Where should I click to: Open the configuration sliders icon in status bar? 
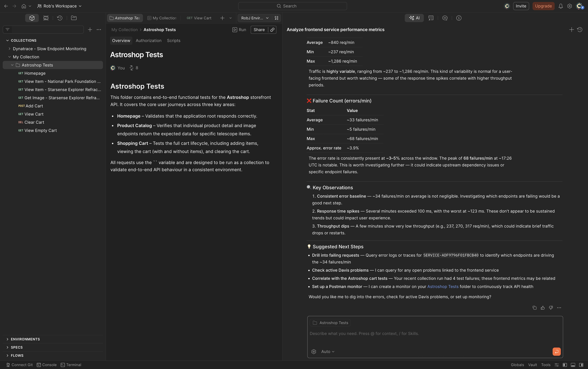[x=557, y=365]
